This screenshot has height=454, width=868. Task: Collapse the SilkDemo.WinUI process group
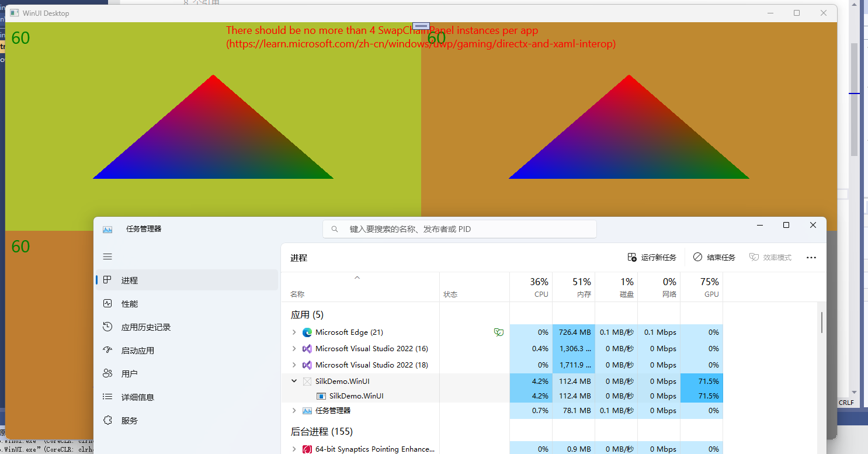point(294,382)
